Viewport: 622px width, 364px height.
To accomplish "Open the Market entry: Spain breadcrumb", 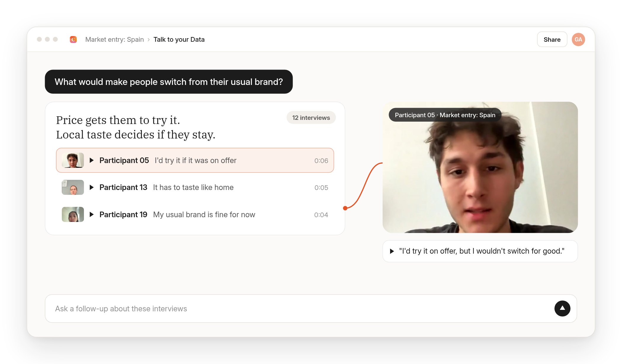I will [x=114, y=39].
